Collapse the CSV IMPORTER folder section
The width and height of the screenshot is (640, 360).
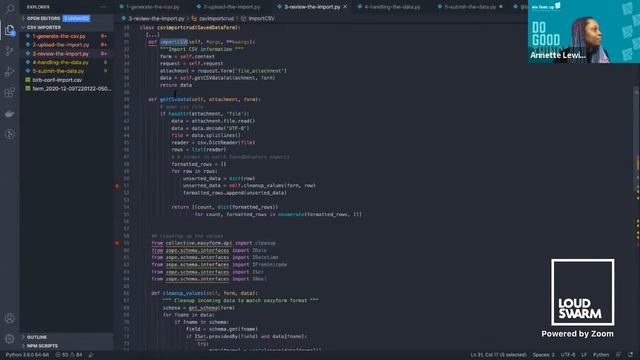67,27
